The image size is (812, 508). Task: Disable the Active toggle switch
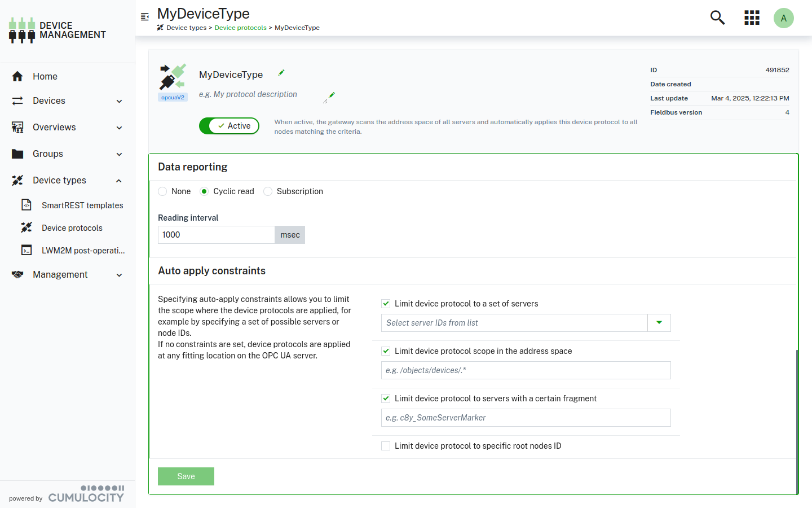click(229, 126)
